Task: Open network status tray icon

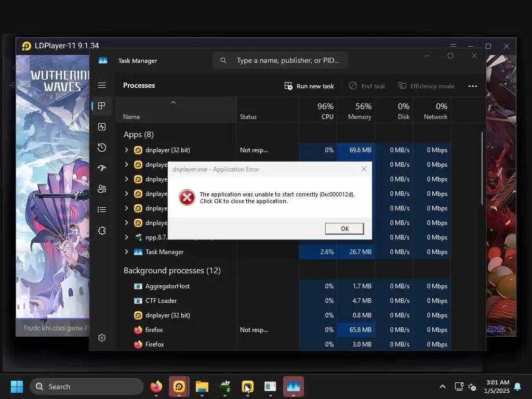Action: (x=459, y=387)
